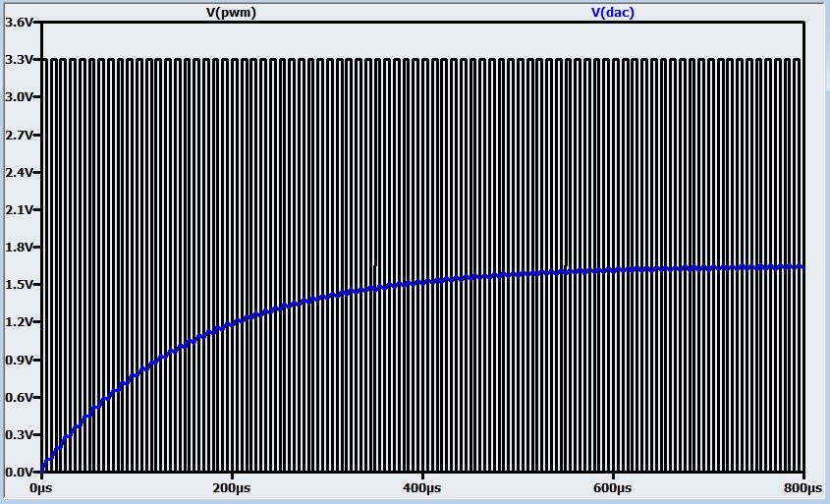Click the 3.3V vertical axis label
Image resolution: width=830 pixels, height=504 pixels.
pos(17,60)
